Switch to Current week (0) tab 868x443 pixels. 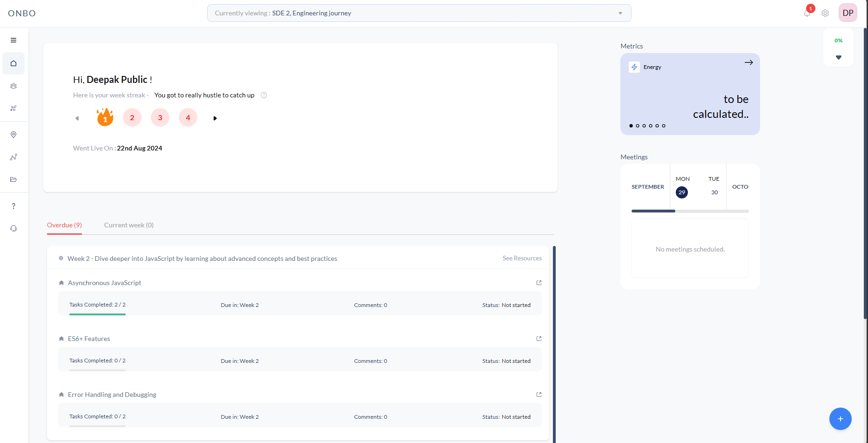(129, 225)
